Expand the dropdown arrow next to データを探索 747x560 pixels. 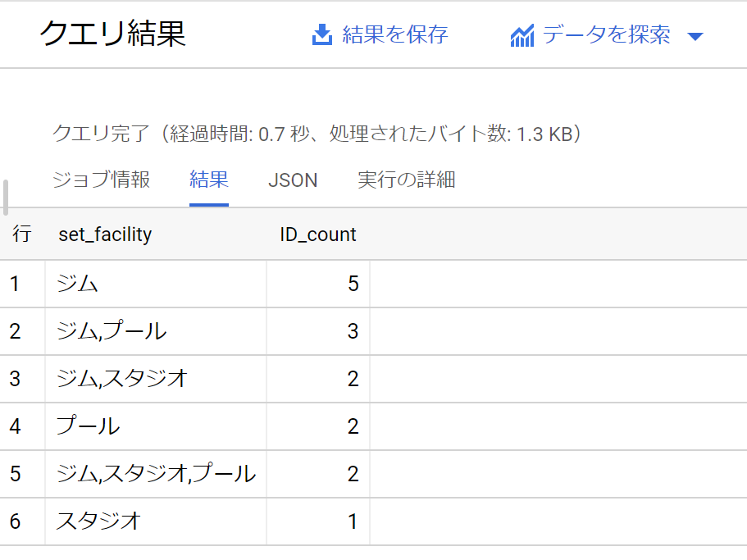point(695,35)
